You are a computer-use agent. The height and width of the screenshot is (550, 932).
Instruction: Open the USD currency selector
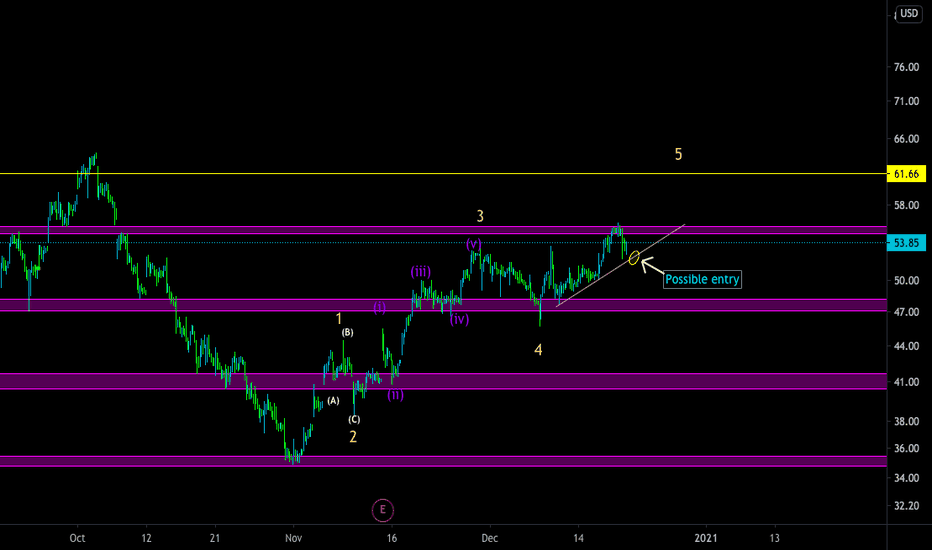(909, 13)
